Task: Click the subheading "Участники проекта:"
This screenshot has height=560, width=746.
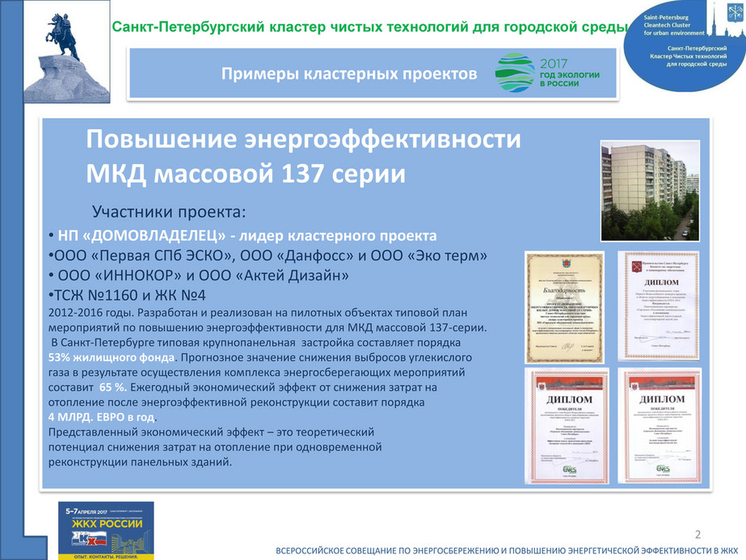Action: [x=169, y=212]
